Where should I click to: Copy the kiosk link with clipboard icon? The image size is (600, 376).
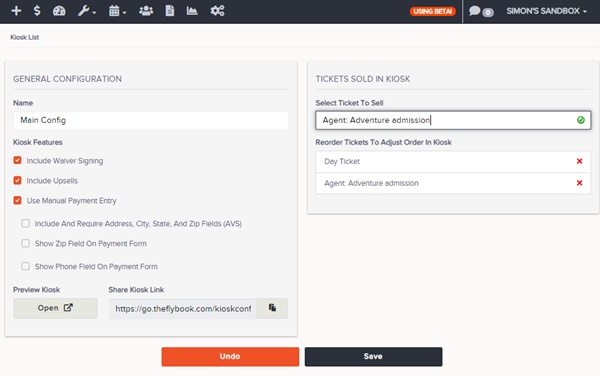(x=272, y=308)
